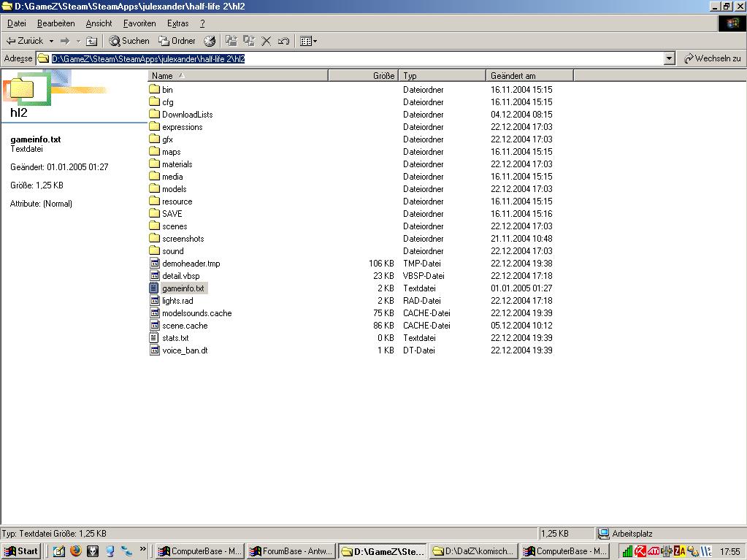Click the Move To folder icon
The height and width of the screenshot is (560, 747).
[231, 41]
